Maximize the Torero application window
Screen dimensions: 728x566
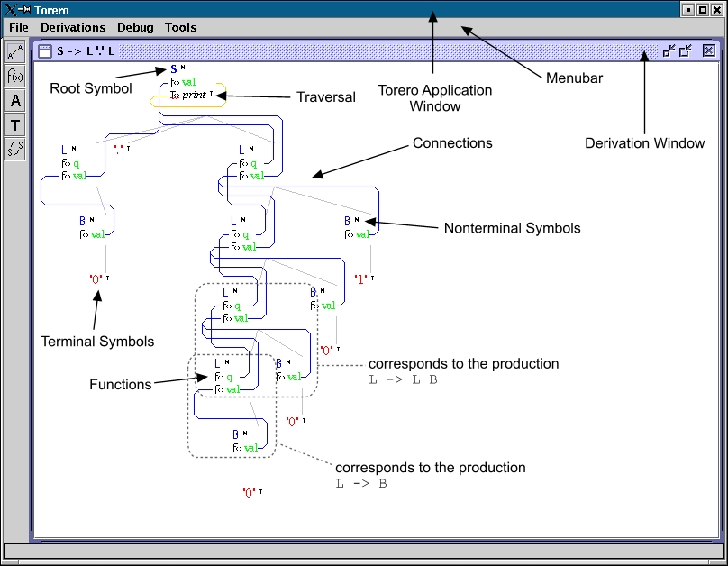pos(703,9)
